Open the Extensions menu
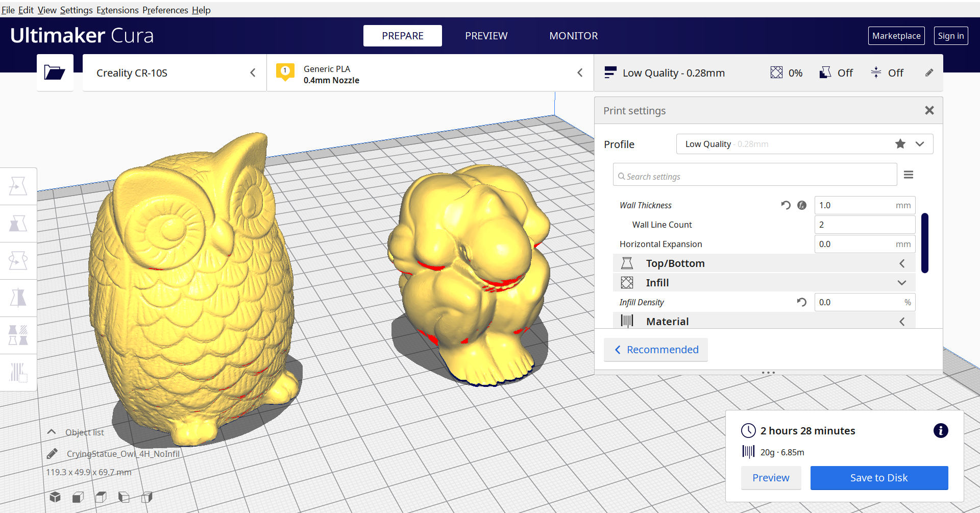980x513 pixels. [117, 10]
